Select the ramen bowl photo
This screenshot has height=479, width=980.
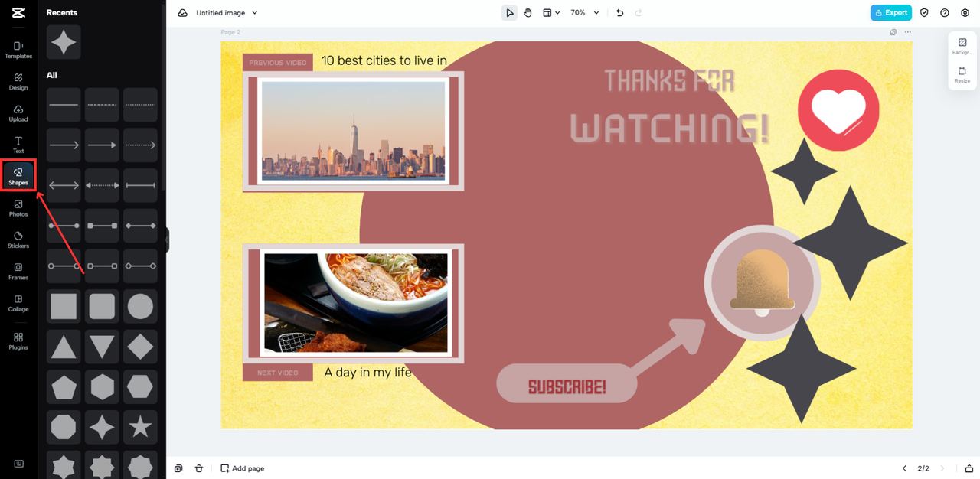tap(356, 302)
